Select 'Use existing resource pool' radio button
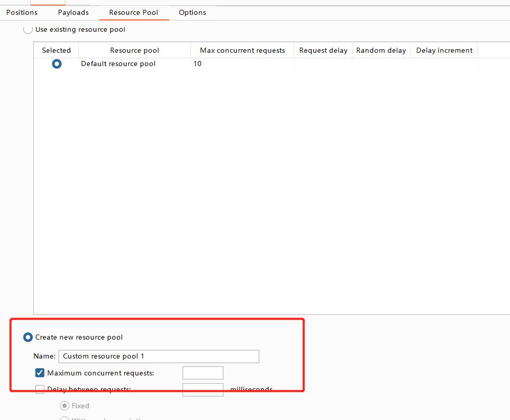The height and width of the screenshot is (420, 510). (28, 30)
